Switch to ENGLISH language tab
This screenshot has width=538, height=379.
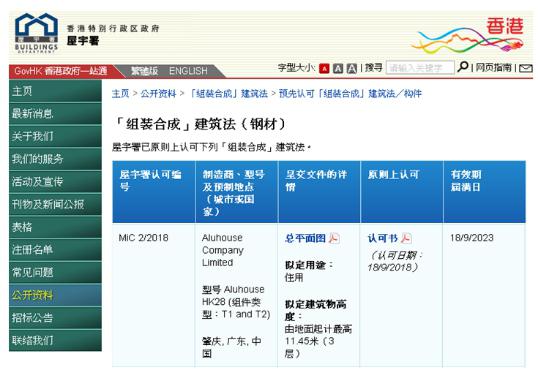pos(188,71)
